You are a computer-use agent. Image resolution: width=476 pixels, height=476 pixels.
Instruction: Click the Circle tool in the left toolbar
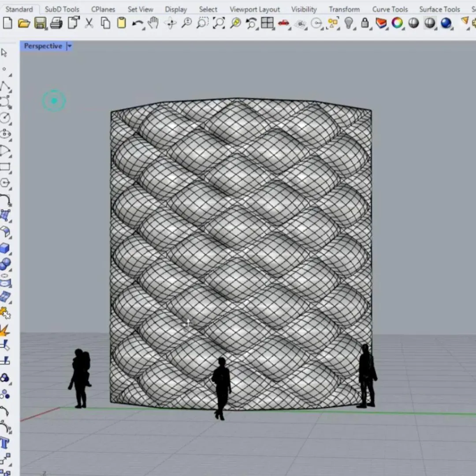pos(5,118)
